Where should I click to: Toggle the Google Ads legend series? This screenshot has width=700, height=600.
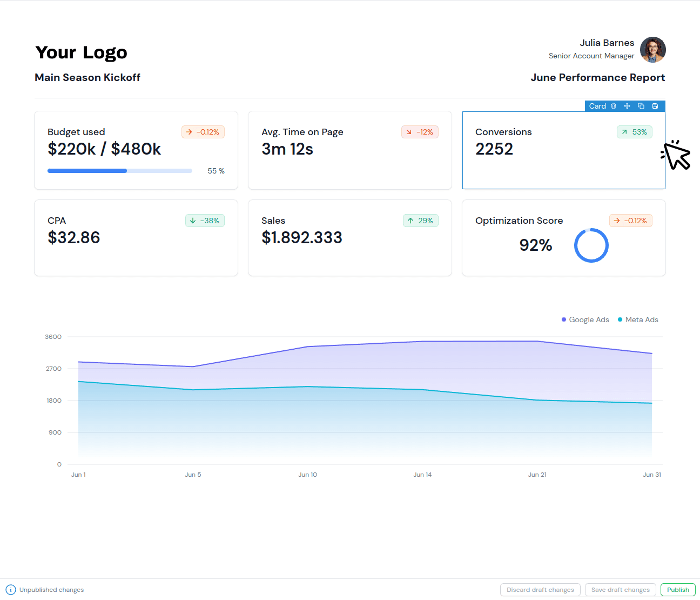tap(585, 319)
